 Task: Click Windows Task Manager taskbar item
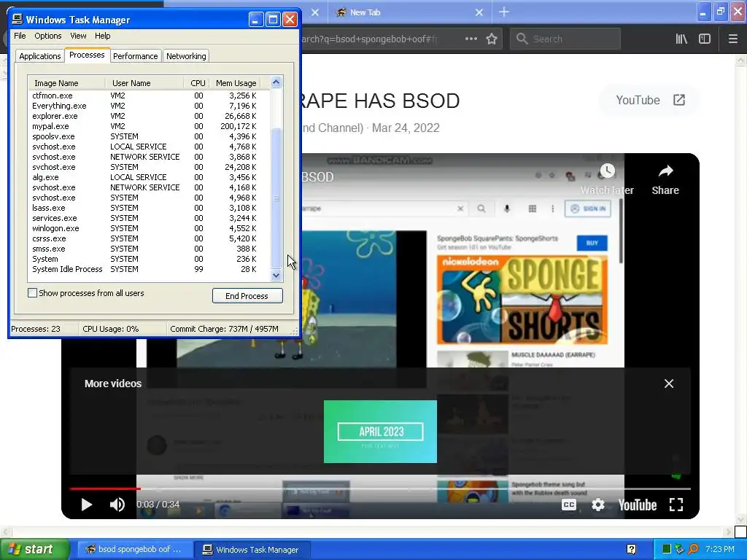[x=253, y=550]
